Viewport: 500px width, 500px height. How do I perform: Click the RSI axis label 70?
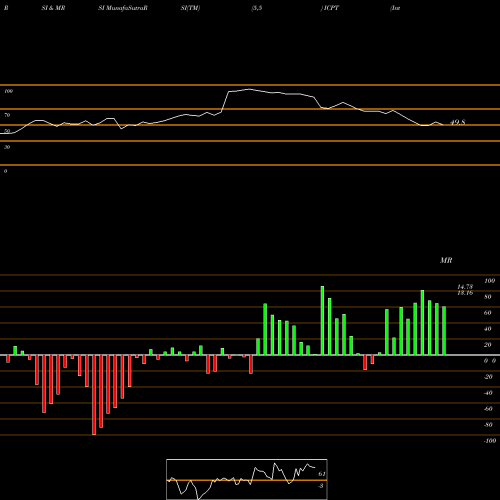[7, 115]
